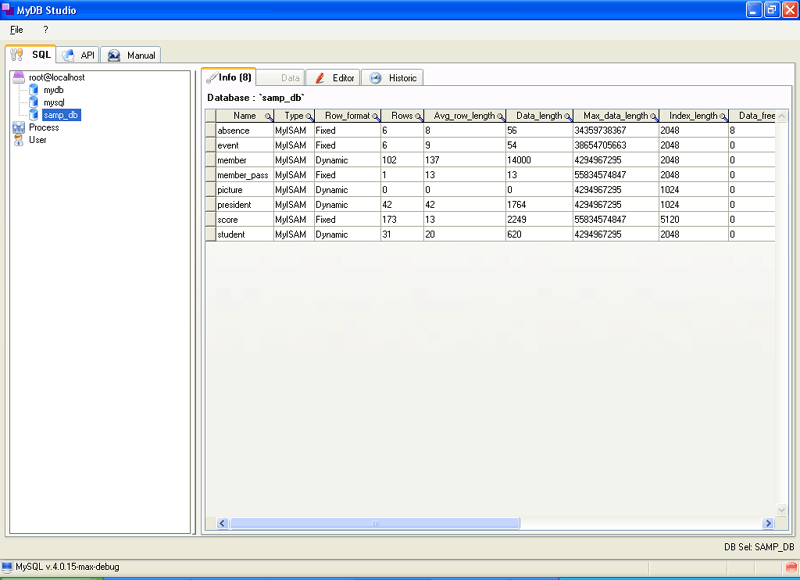Viewport: 800px width, 580px height.
Task: Click the mysql database cylinder icon
Action: 34,102
